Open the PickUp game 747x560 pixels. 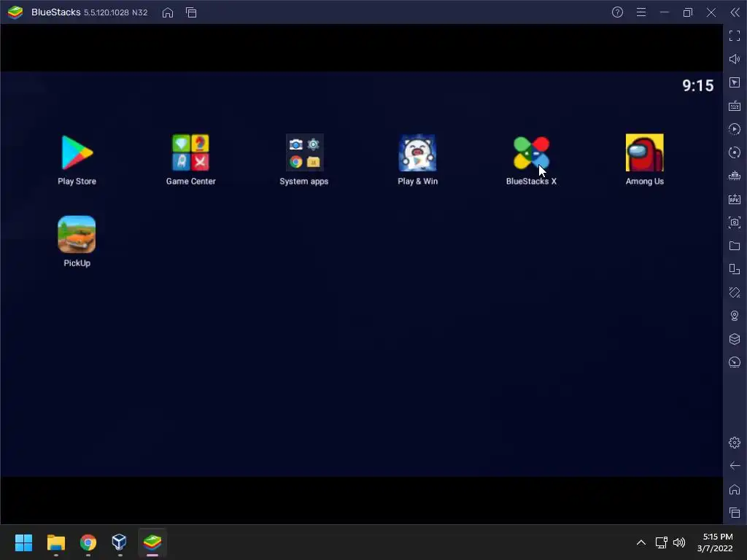click(77, 234)
